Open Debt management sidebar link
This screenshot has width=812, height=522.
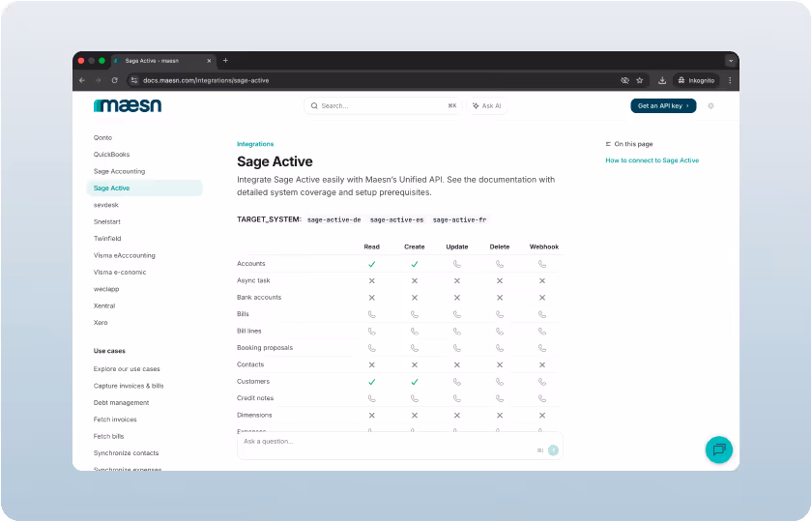pos(121,403)
